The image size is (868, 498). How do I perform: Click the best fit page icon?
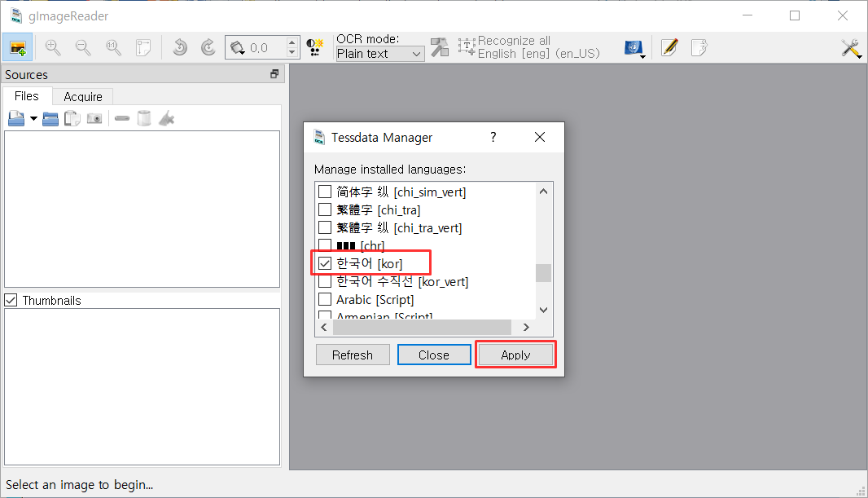click(x=143, y=47)
